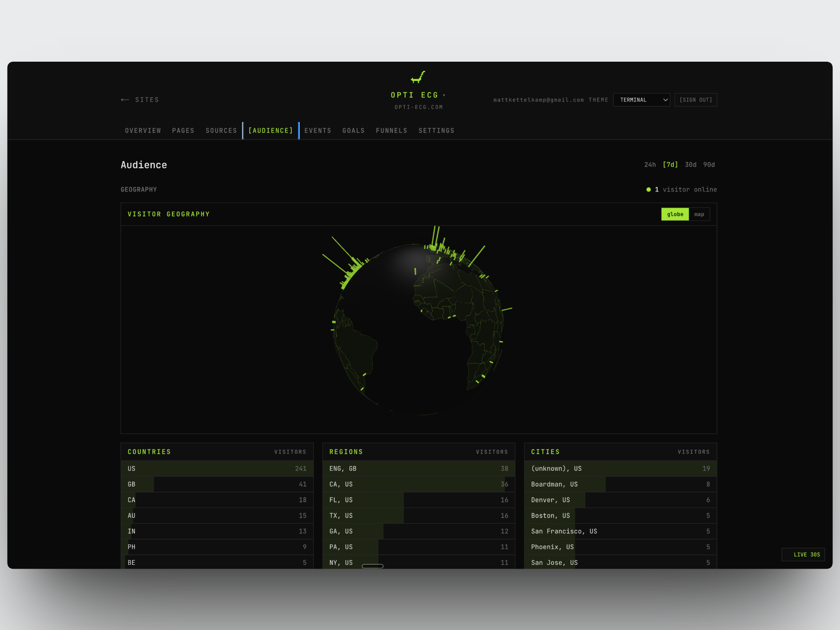Select the 7d time range
The height and width of the screenshot is (630, 840).
[670, 164]
